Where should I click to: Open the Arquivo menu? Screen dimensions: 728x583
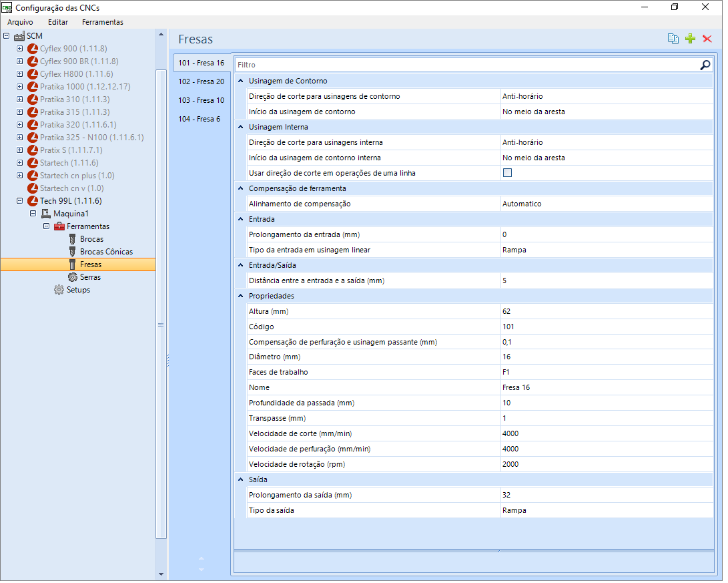(x=21, y=22)
